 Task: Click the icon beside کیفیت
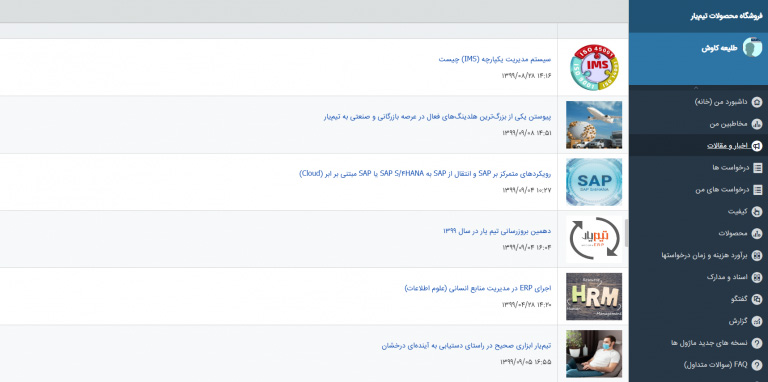point(757,212)
